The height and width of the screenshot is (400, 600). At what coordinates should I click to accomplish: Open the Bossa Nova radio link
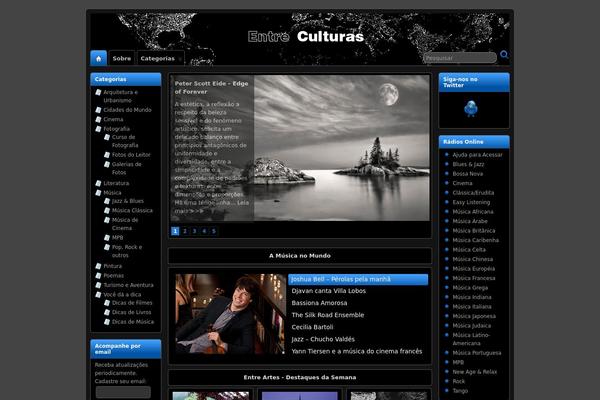pyautogui.click(x=468, y=174)
